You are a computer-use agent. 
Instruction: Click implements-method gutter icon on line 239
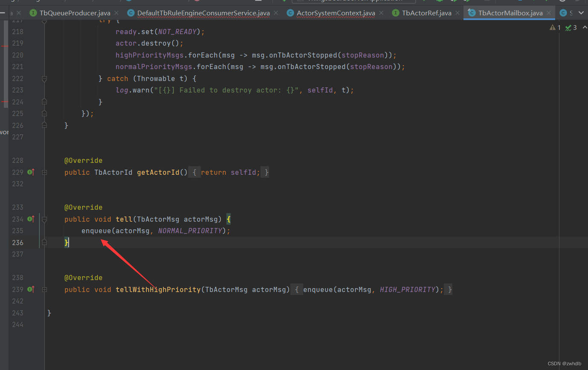click(31, 289)
